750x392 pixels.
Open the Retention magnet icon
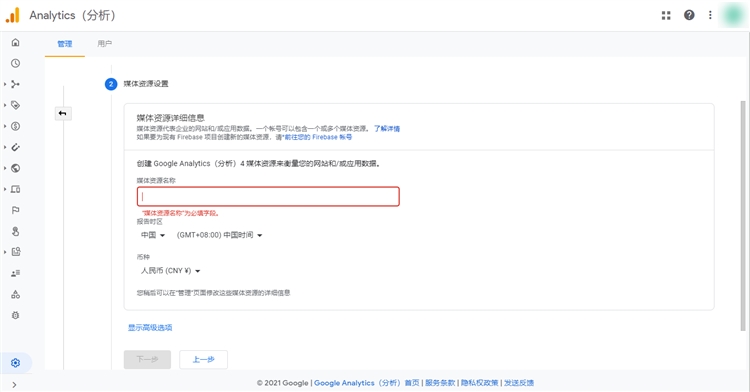pos(15,147)
